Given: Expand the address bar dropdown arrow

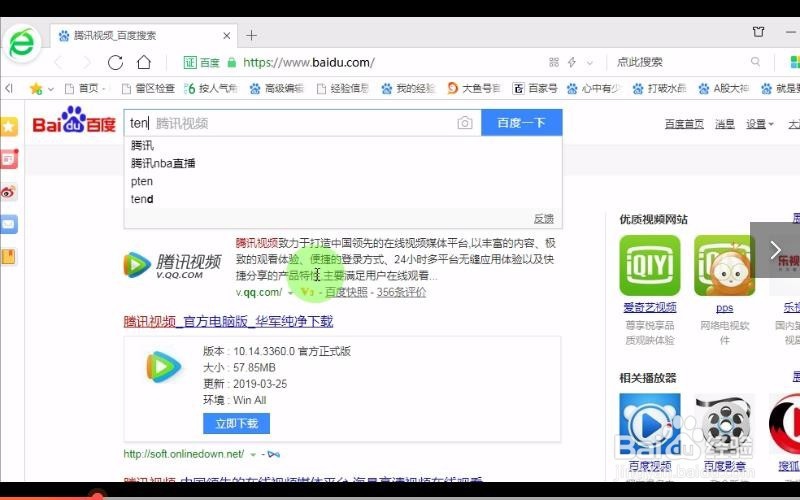Looking at the screenshot, I should (590, 63).
